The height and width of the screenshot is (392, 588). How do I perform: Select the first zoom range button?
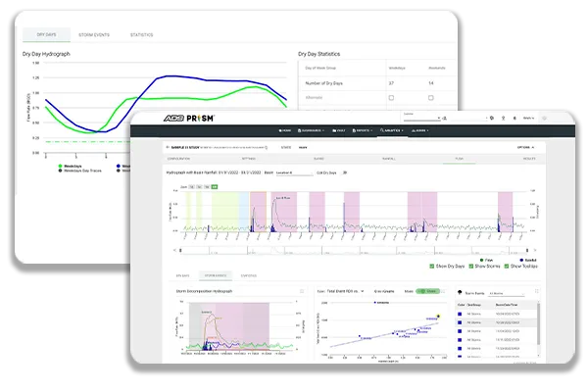[x=192, y=187]
